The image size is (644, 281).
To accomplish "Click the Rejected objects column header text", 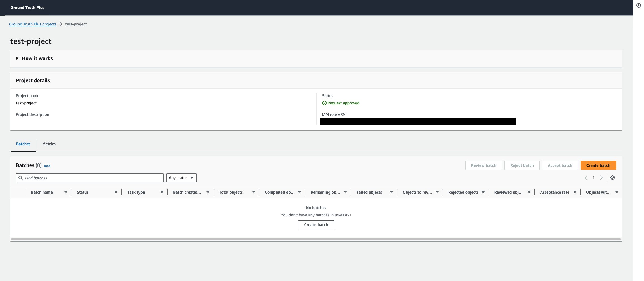I will (x=463, y=192).
